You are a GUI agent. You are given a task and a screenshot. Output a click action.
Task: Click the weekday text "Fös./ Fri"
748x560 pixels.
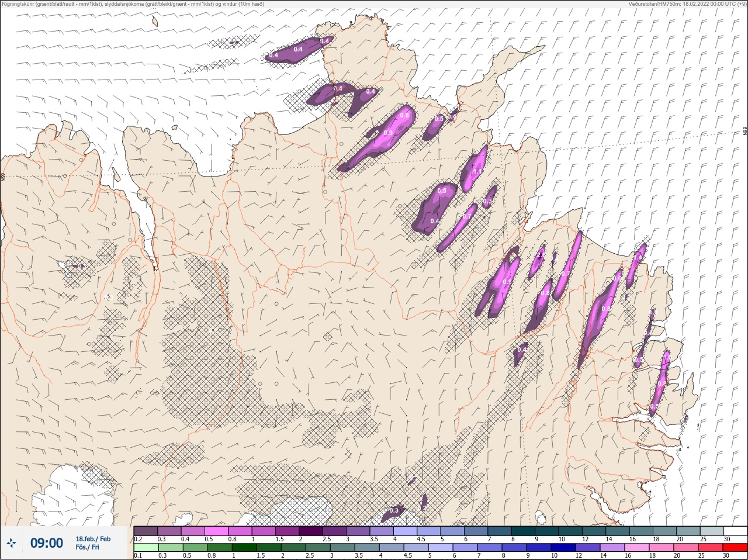[87, 548]
